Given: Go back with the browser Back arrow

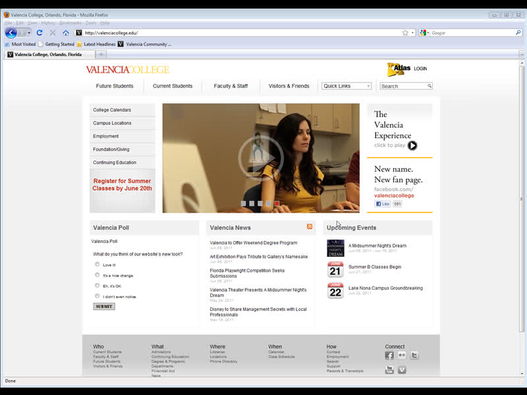Looking at the screenshot, I should click(x=11, y=33).
